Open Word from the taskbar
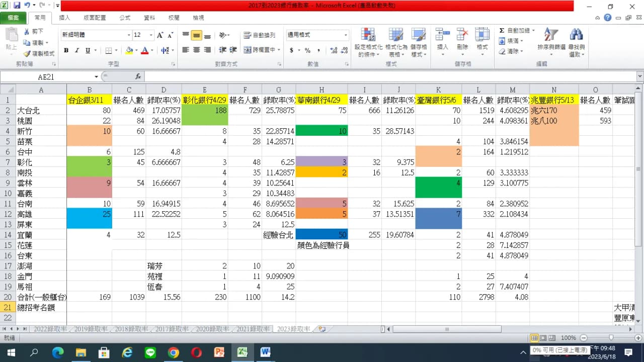 [x=266, y=352]
